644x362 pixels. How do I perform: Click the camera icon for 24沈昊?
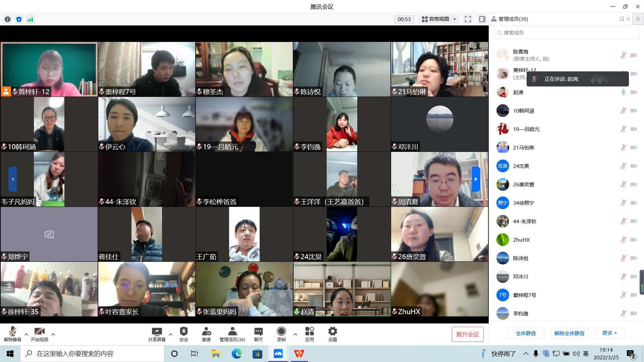(633, 166)
